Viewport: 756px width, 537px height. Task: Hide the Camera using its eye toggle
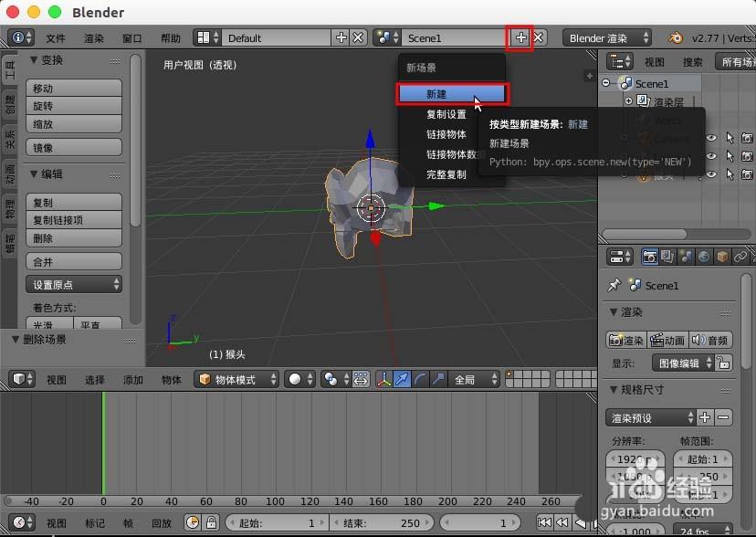tap(711, 138)
